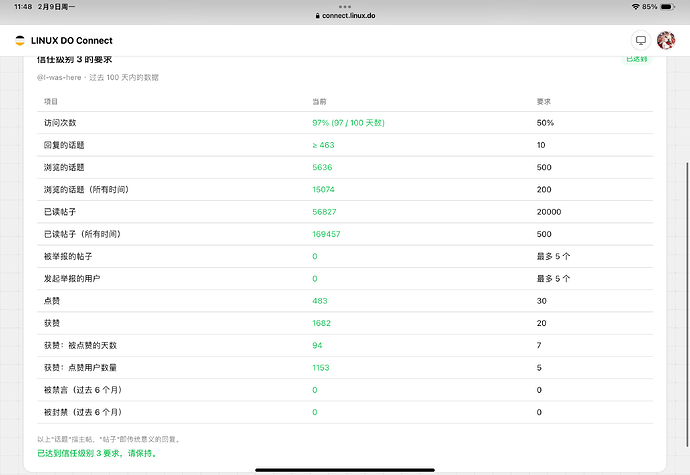Viewport: 690px width, 475px height.
Task: Click the 50% requirement value
Action: pos(545,123)
